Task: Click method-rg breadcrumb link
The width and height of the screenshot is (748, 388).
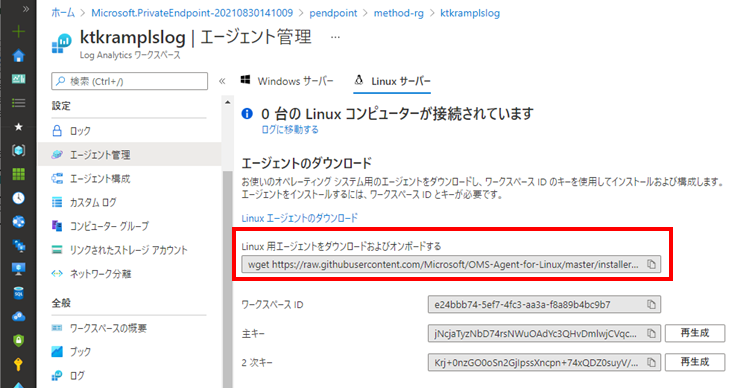Action: tap(398, 13)
